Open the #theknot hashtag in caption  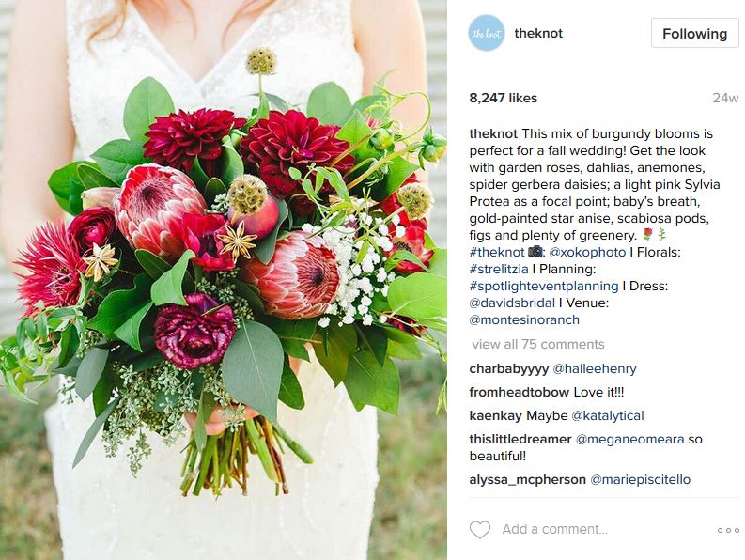(x=497, y=252)
